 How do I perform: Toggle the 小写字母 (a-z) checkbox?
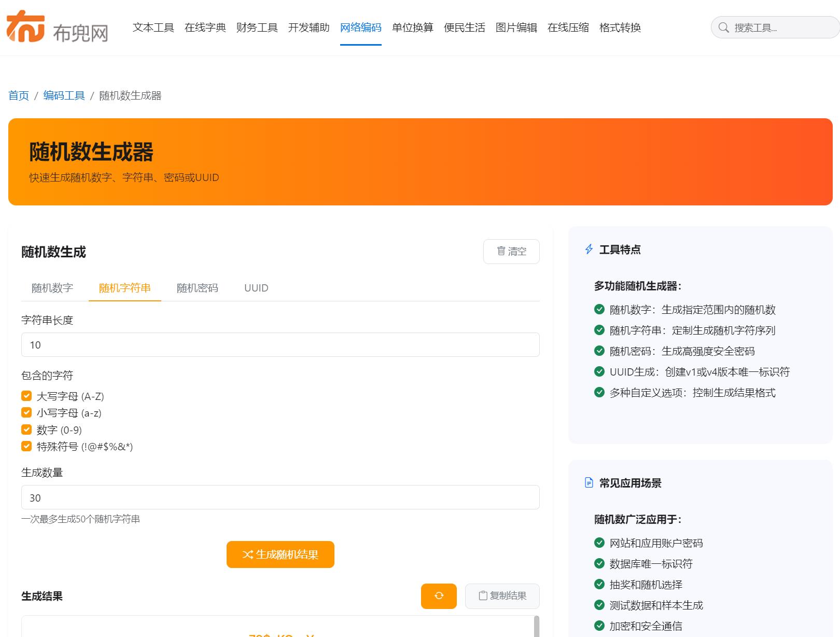click(26, 412)
